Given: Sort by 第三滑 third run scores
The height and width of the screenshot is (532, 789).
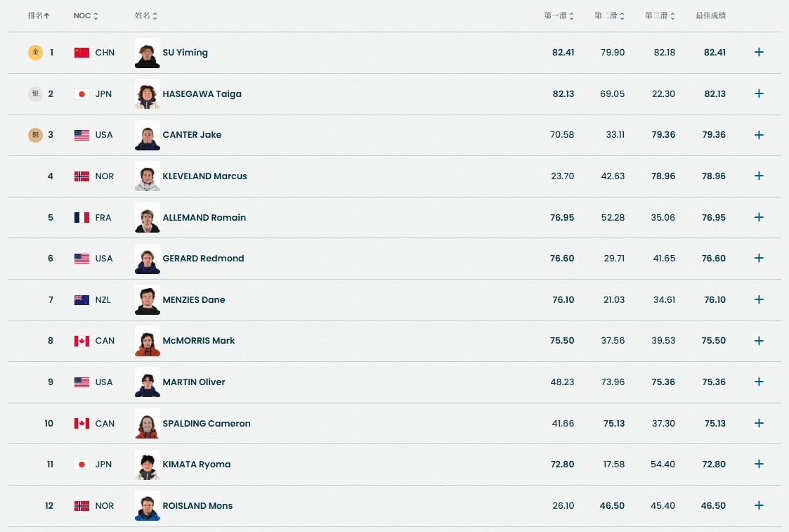Looking at the screenshot, I should (660, 15).
